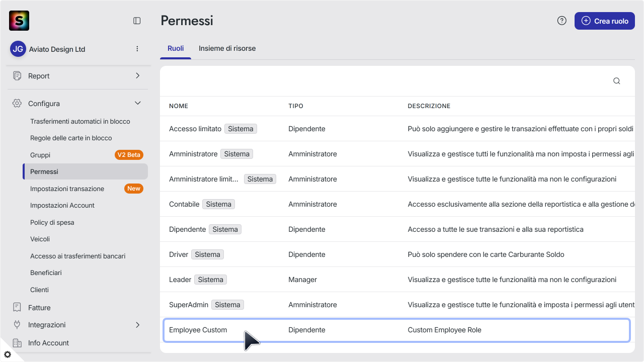
Task: Click the Crea ruolo button
Action: pyautogui.click(x=605, y=21)
